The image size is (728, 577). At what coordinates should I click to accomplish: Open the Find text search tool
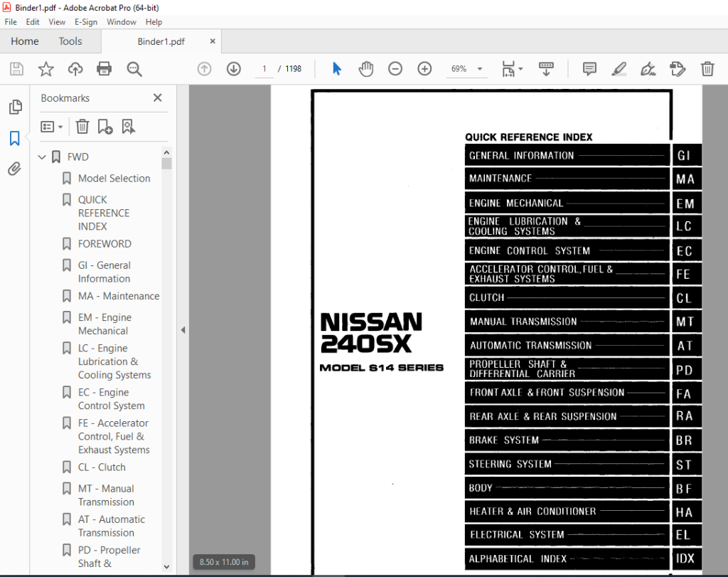coord(134,69)
